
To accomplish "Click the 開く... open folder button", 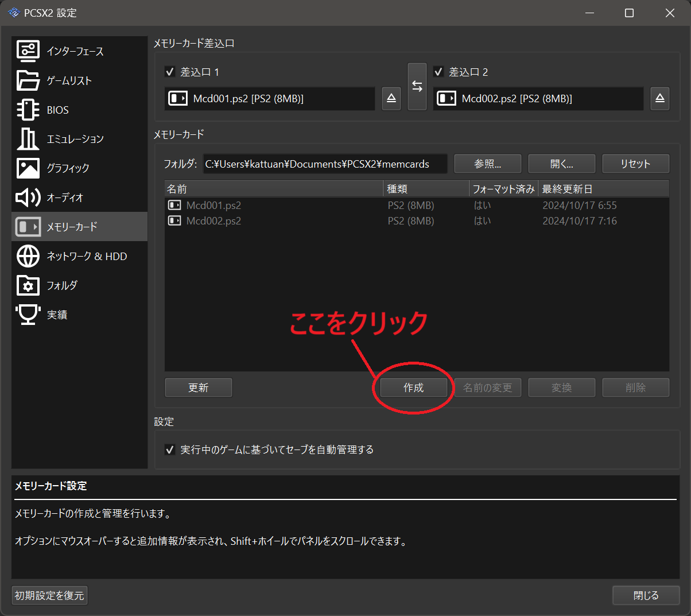I will 562,164.
